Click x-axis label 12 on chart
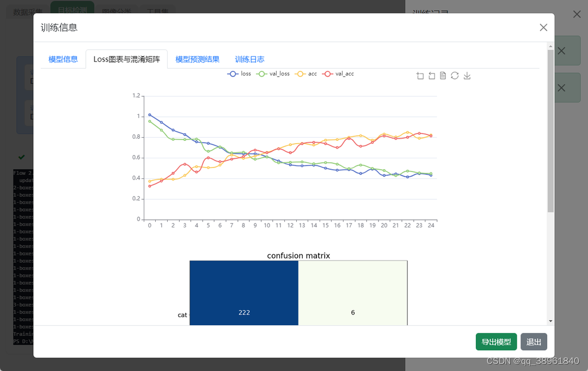 (x=290, y=225)
